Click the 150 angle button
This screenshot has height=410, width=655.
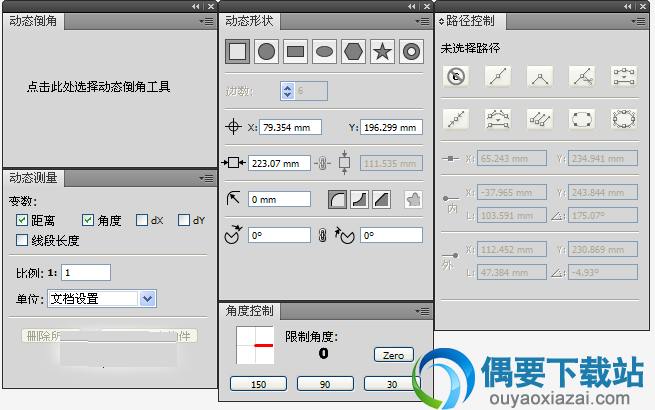click(x=259, y=384)
